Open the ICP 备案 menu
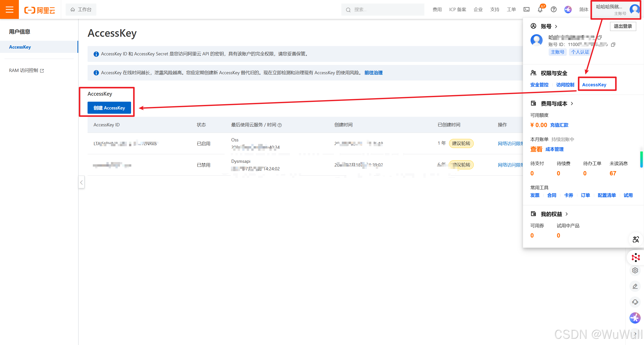 coord(458,10)
